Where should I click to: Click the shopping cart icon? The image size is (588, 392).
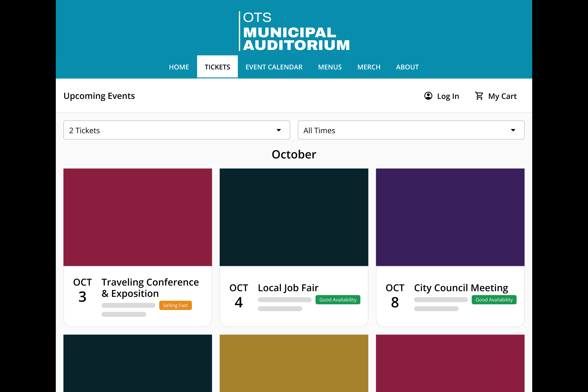[x=479, y=96]
